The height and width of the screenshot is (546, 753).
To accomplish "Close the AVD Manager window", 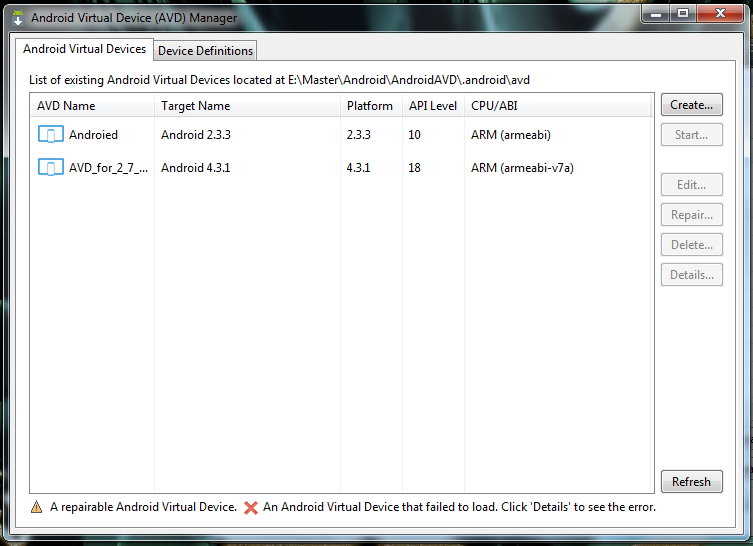I will point(720,14).
